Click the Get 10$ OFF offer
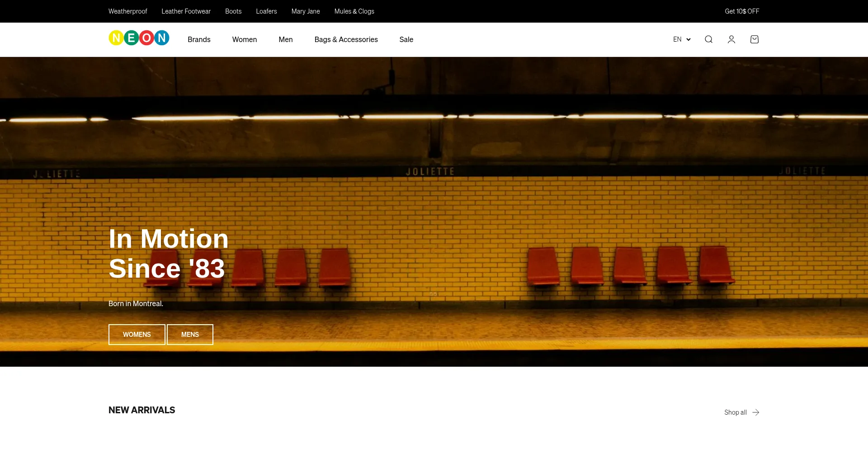 tap(741, 11)
